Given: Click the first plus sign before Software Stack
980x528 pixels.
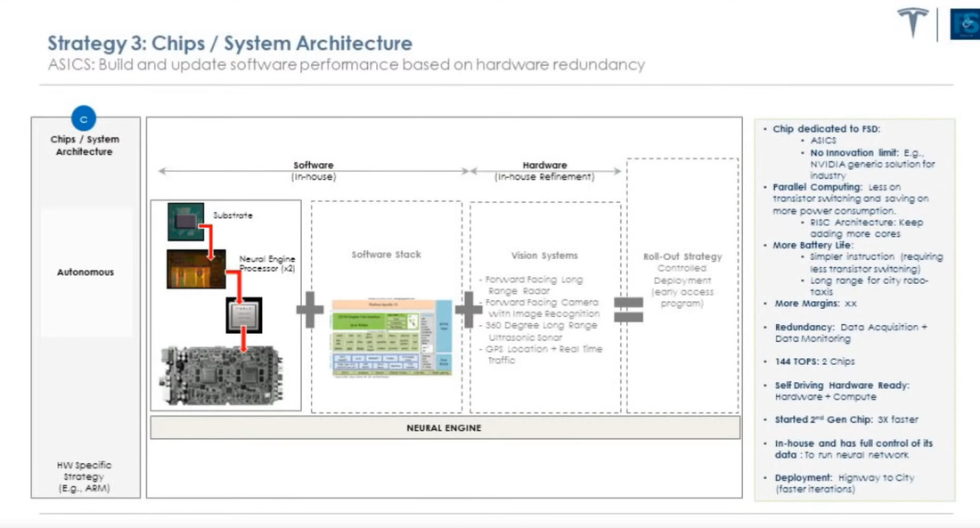Looking at the screenshot, I should (310, 311).
